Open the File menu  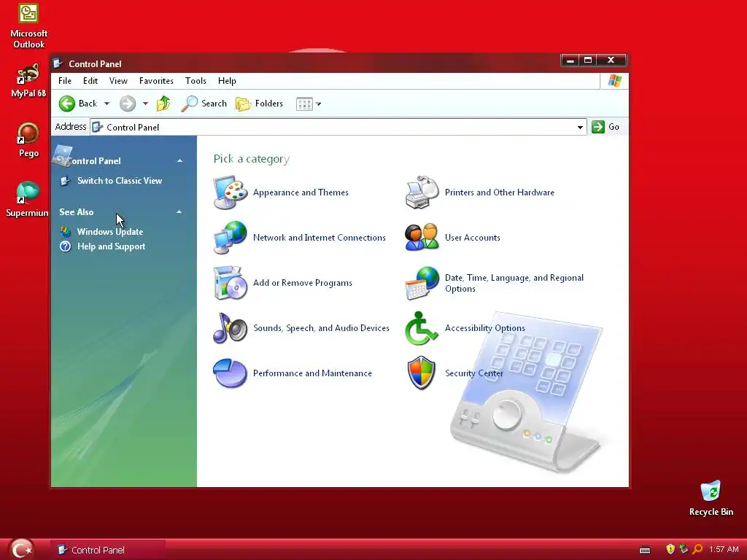pyautogui.click(x=65, y=81)
